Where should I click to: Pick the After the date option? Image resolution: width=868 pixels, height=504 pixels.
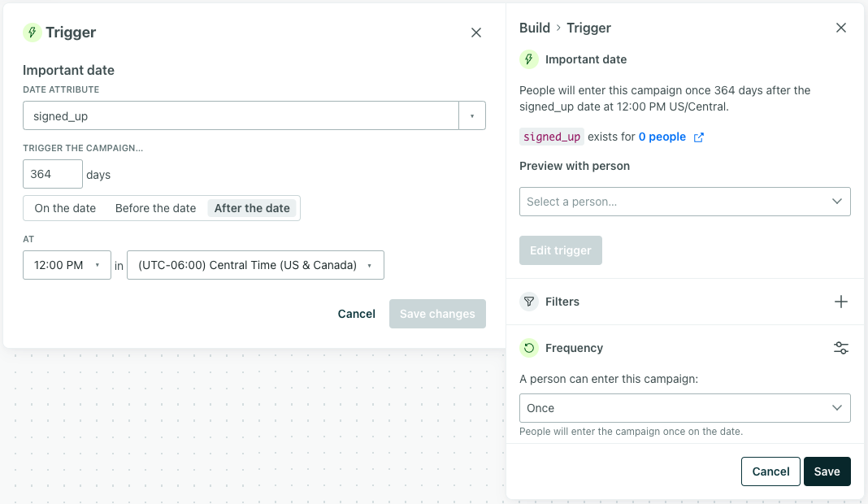click(252, 208)
